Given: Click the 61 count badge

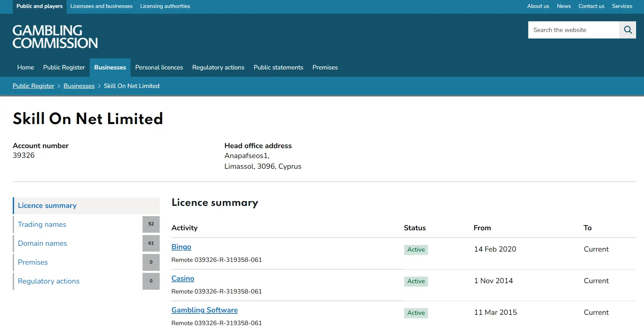Looking at the screenshot, I should (151, 243).
